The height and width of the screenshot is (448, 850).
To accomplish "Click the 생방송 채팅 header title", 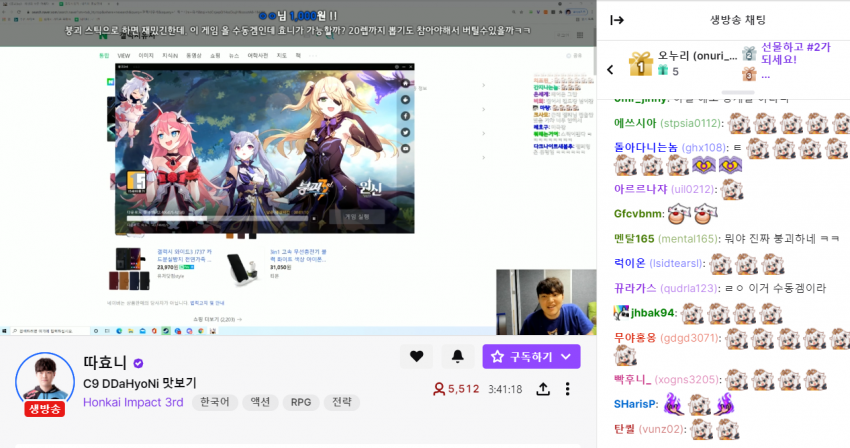I will coord(738,21).
